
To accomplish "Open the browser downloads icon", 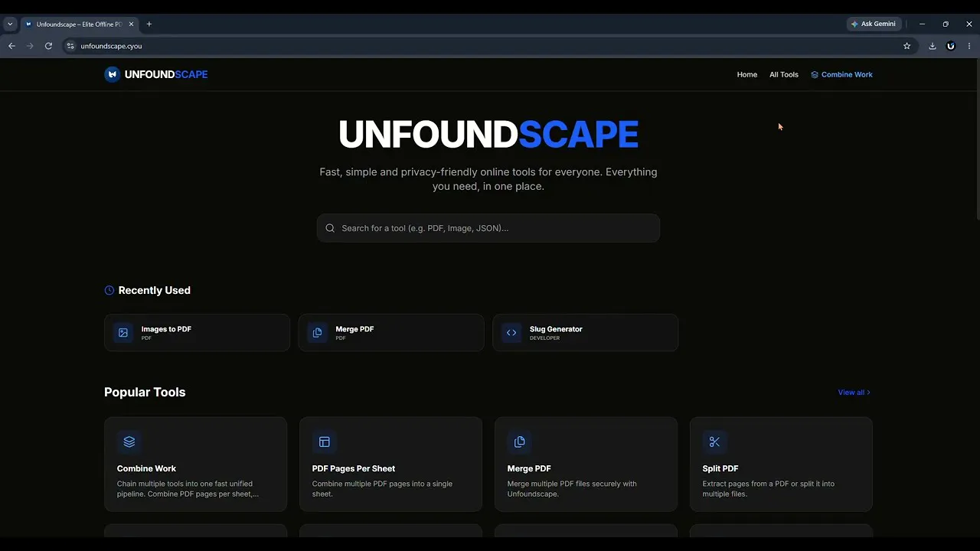I will pyautogui.click(x=933, y=46).
